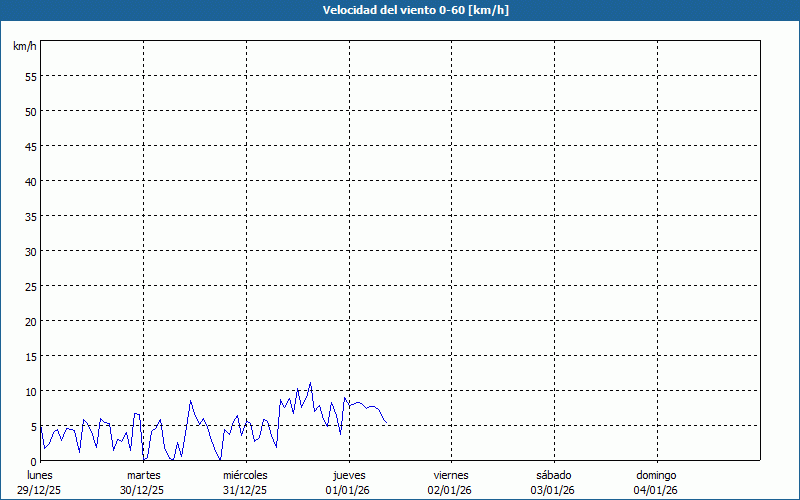Click the date label 01/01/26

coord(349,490)
